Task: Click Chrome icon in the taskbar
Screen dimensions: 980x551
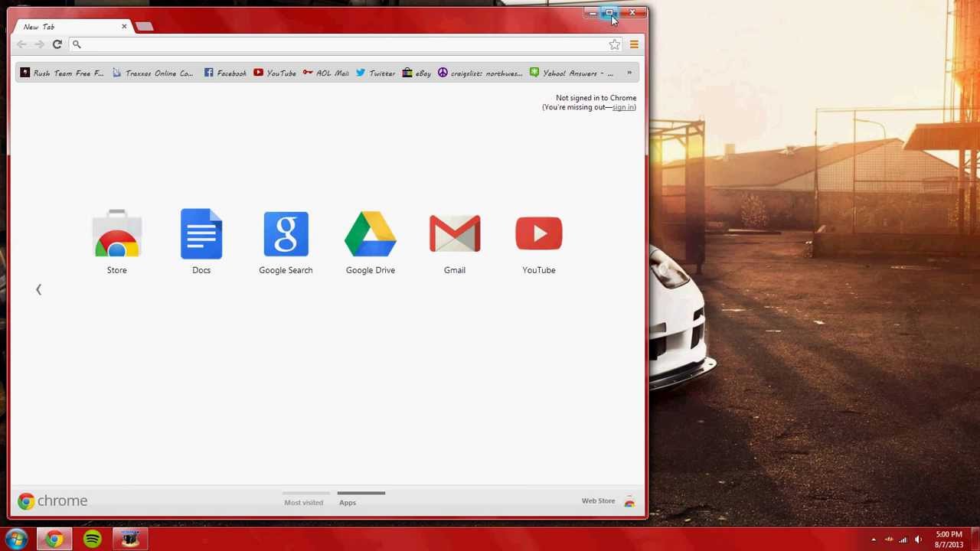Action: click(x=54, y=540)
